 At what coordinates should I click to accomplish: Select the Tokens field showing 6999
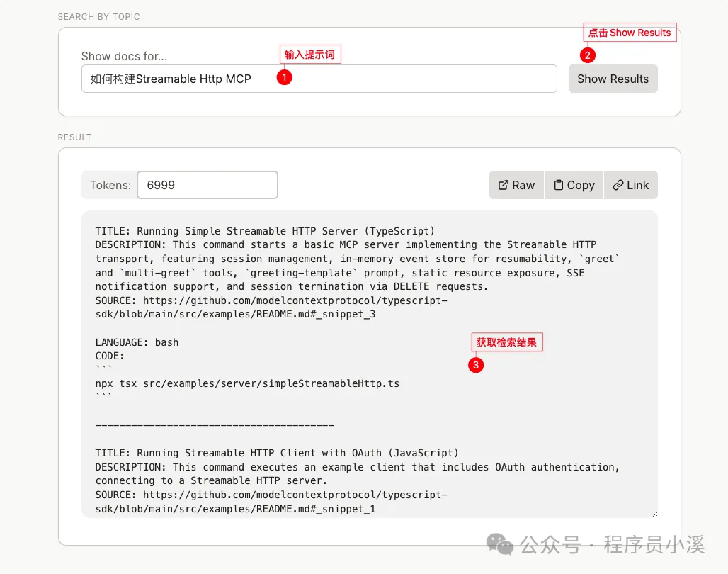tap(207, 185)
